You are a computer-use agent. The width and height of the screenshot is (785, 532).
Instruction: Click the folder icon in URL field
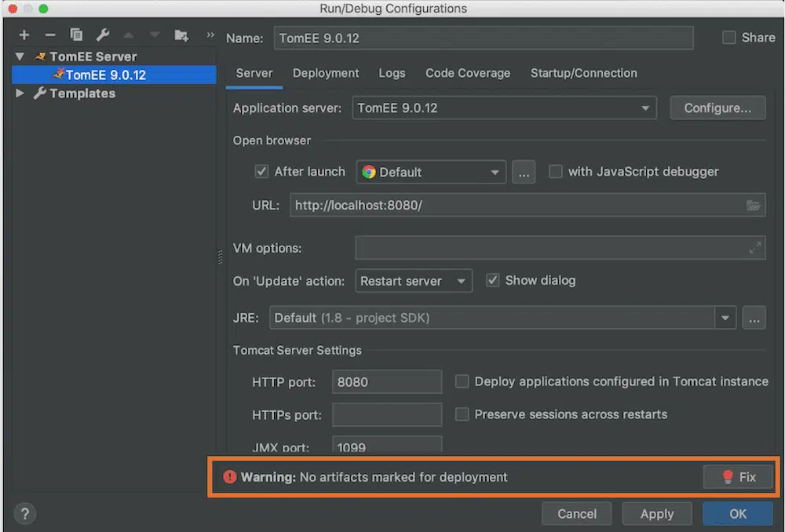[754, 206]
